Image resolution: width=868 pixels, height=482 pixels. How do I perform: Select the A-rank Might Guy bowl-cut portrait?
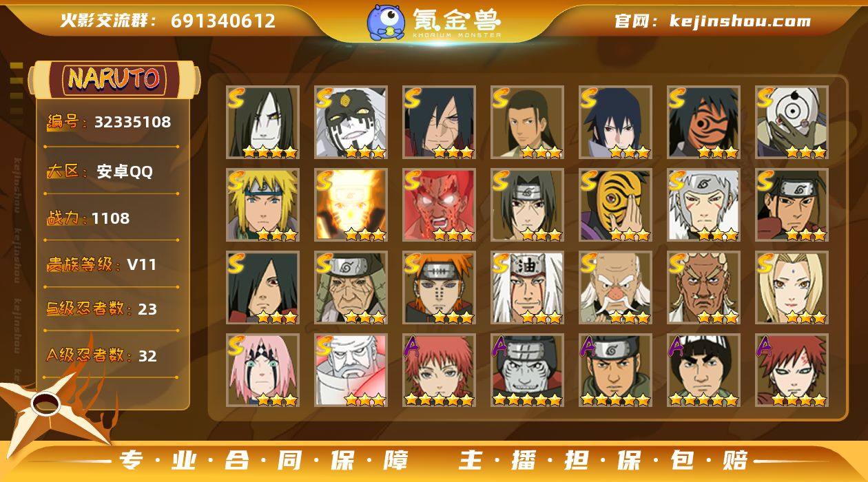703,370
